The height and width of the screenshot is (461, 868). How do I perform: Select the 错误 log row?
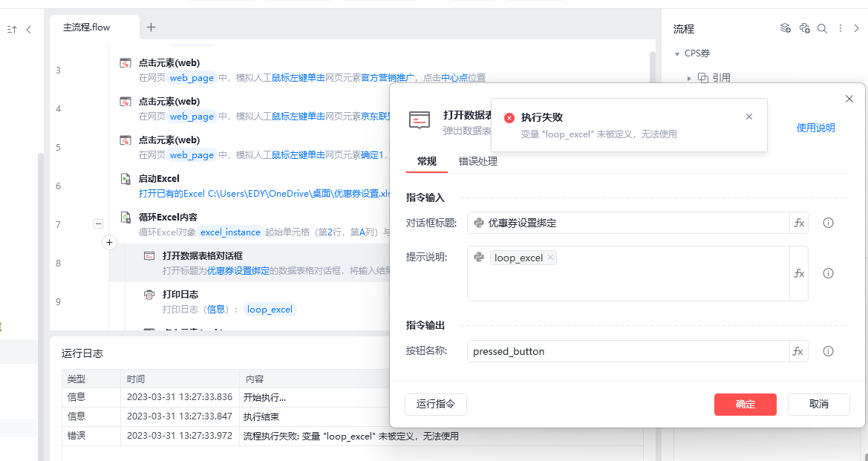(x=352, y=436)
